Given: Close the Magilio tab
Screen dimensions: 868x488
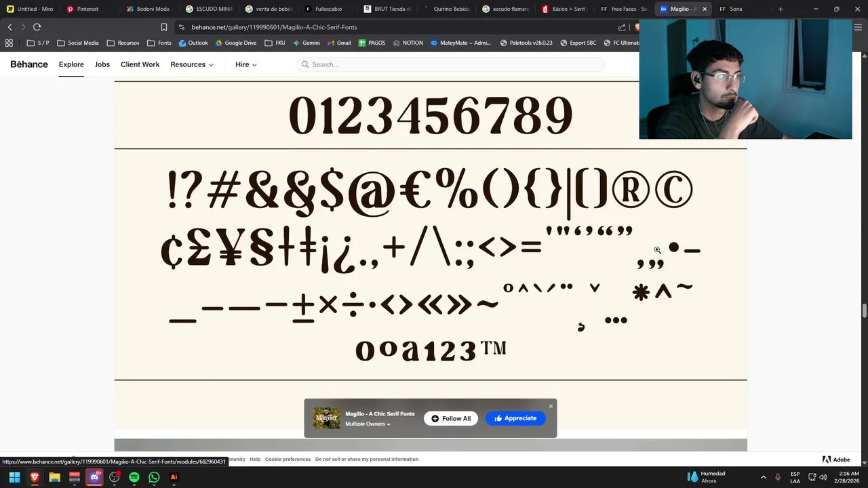Looking at the screenshot, I should tap(705, 9).
